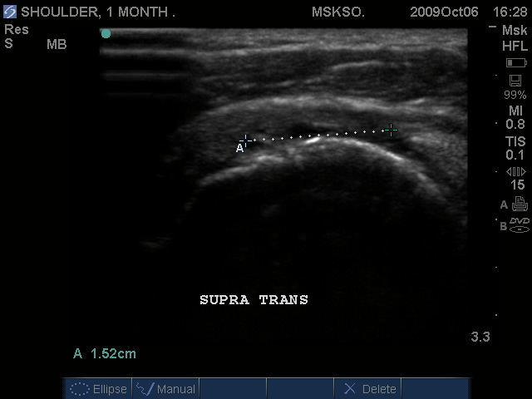Click the patient name SHOULDER, 1 MONTH

(98, 12)
